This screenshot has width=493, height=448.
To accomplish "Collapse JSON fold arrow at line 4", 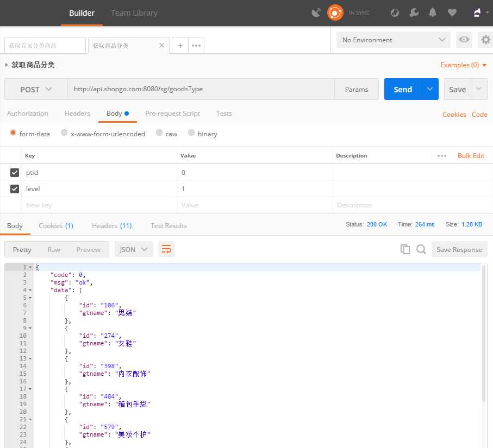I will pyautogui.click(x=30, y=291).
